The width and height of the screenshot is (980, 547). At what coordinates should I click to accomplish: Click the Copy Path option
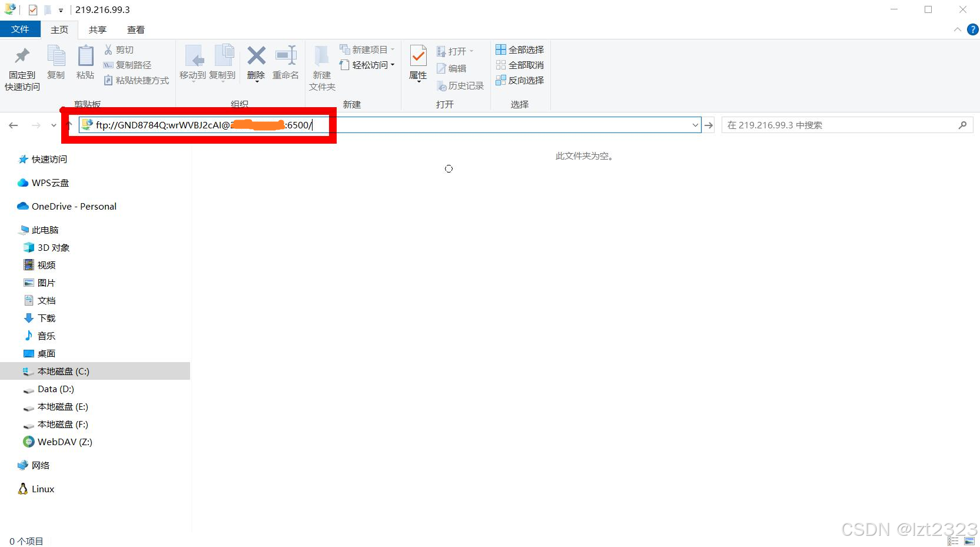click(127, 65)
